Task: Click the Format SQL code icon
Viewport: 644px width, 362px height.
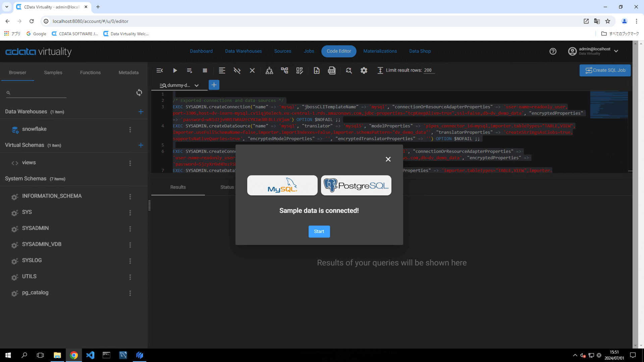Action: (222, 70)
